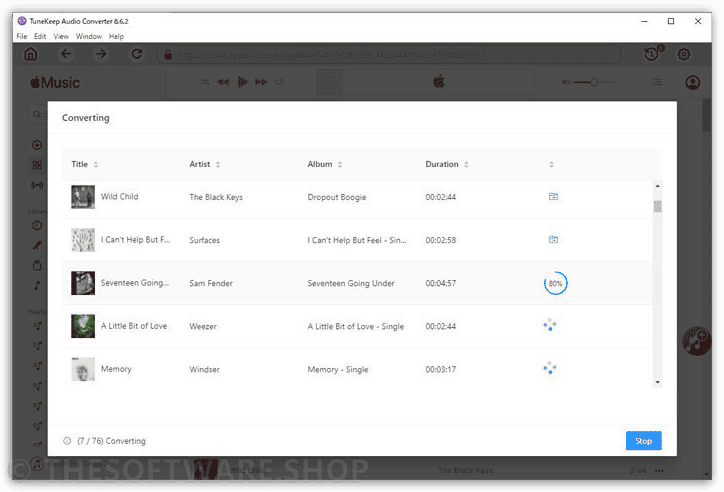
Task: Click the I Can't Help But Feel cover thumbnail
Action: click(x=83, y=240)
